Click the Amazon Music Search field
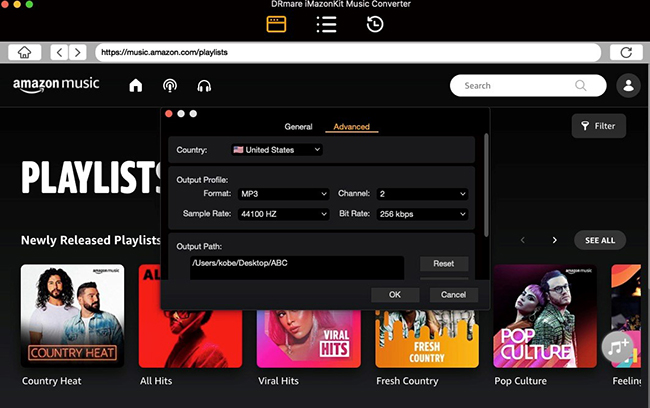The height and width of the screenshot is (408, 650). pos(528,85)
